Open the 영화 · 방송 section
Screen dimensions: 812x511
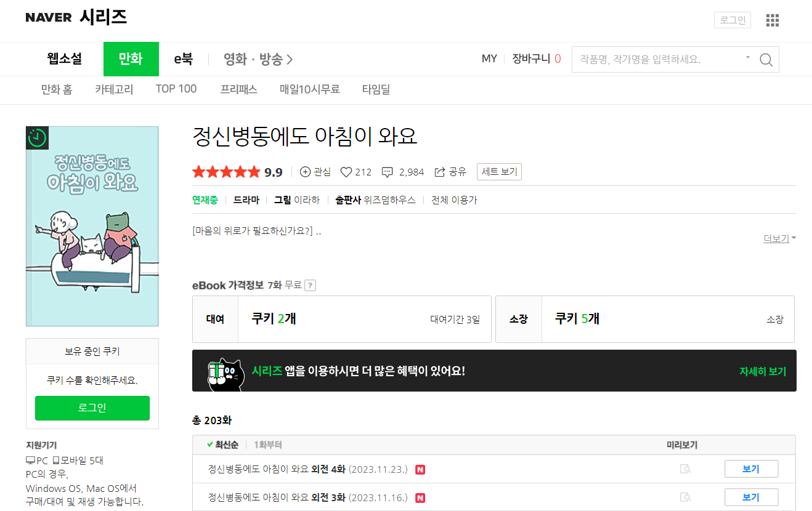click(258, 59)
